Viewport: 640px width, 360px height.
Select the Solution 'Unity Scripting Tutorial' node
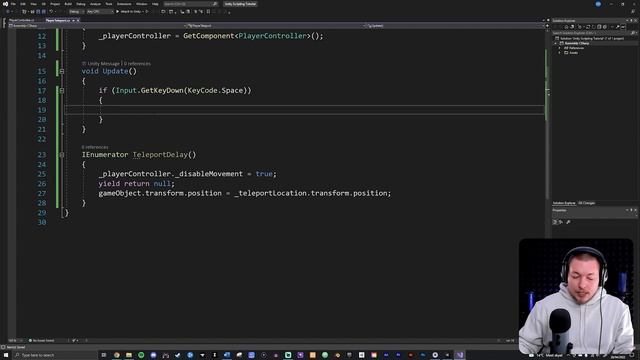tap(592, 38)
